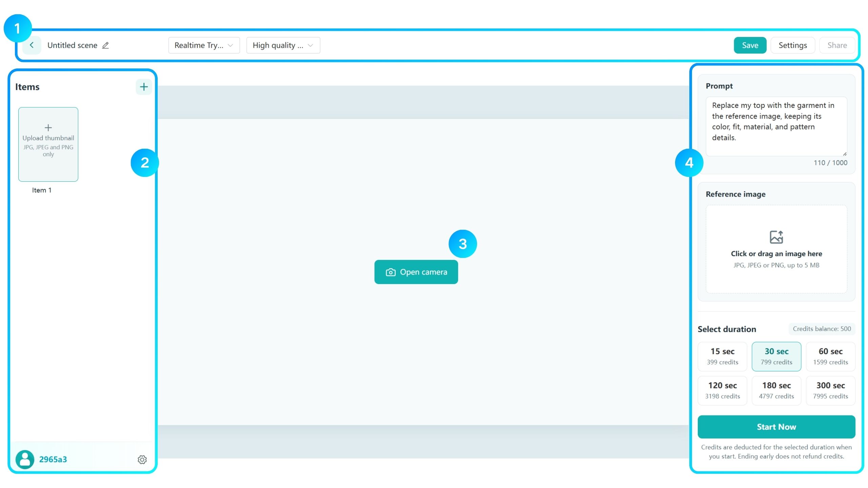Click into the Prompt text area
This screenshot has height=488, width=868.
click(x=776, y=126)
